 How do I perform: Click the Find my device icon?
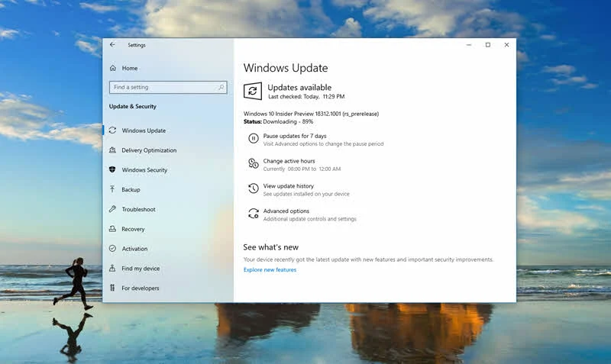(x=112, y=269)
